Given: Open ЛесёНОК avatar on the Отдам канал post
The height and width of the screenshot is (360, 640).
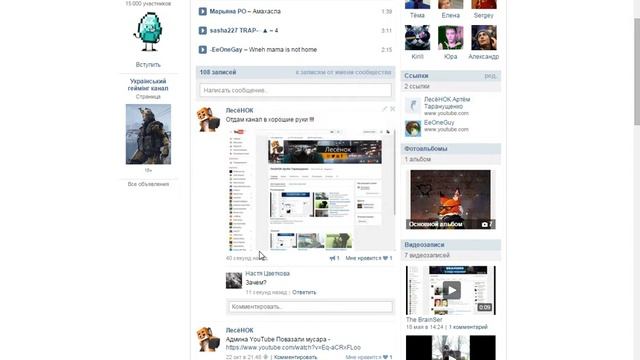Looking at the screenshot, I should coord(208,119).
